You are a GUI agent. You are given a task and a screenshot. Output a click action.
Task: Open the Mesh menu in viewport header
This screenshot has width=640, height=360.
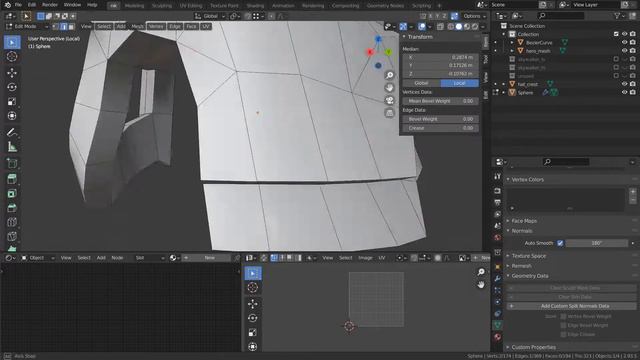137,27
